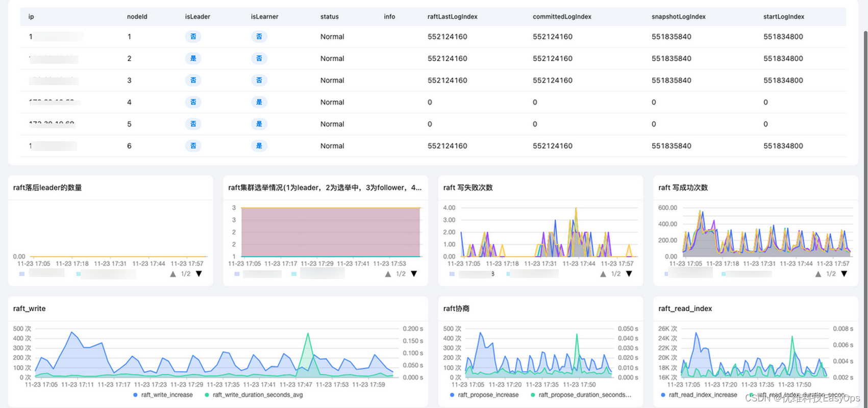Click isLeader badge for node 6
Viewport: 868px width, 408px height.
[x=193, y=146]
